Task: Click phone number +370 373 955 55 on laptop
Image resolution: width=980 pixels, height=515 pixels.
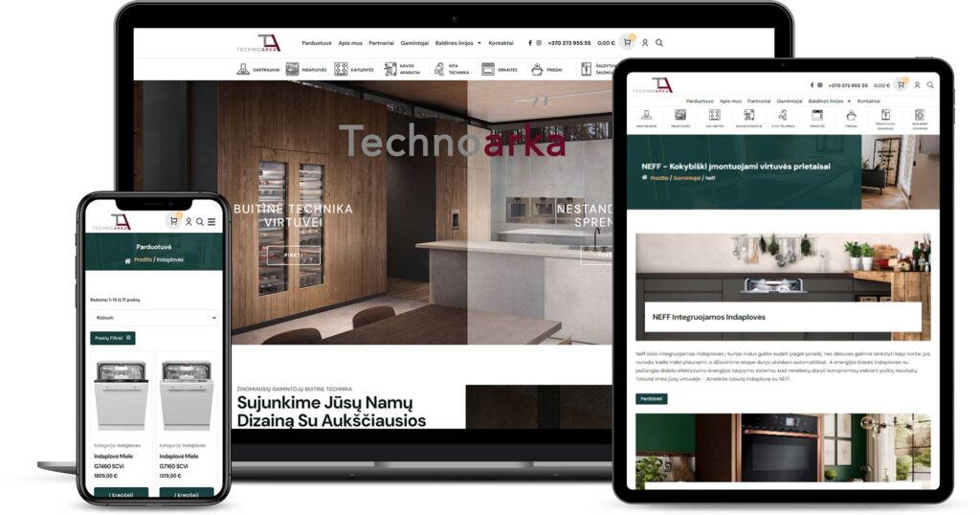Action: [x=568, y=43]
